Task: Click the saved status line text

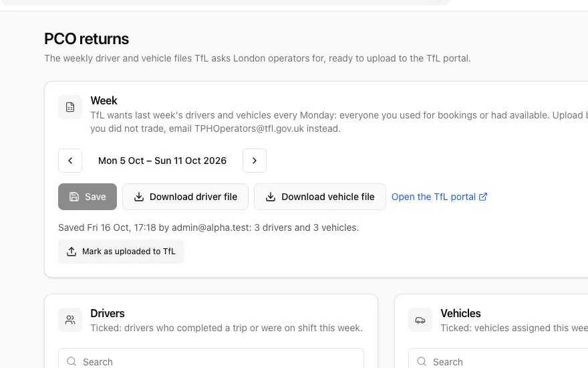Action: tap(208, 227)
